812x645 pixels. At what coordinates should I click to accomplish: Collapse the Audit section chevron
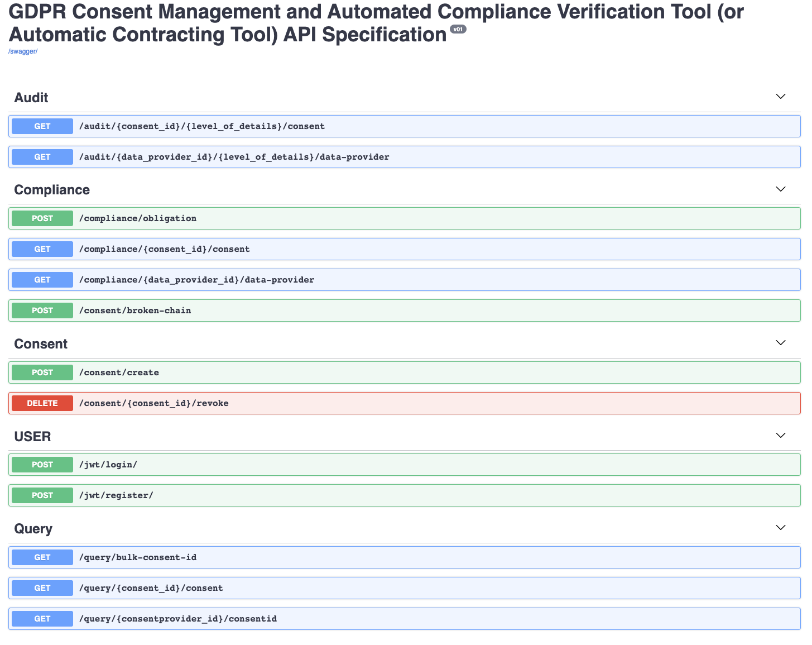(x=781, y=97)
